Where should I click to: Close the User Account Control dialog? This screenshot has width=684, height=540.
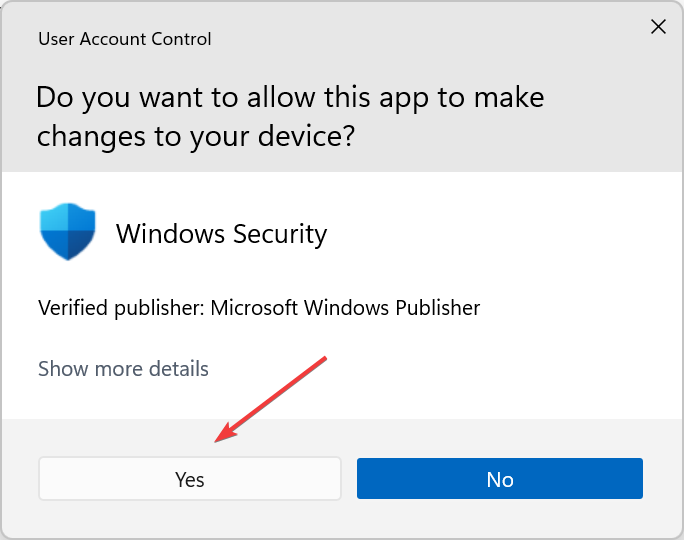(x=658, y=27)
